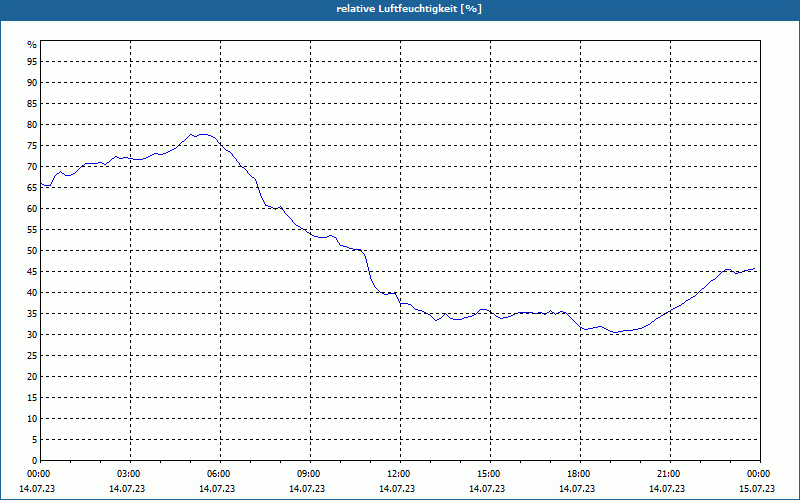800x500 pixels.
Task: Click the 09:00 time axis label
Action: click(311, 474)
